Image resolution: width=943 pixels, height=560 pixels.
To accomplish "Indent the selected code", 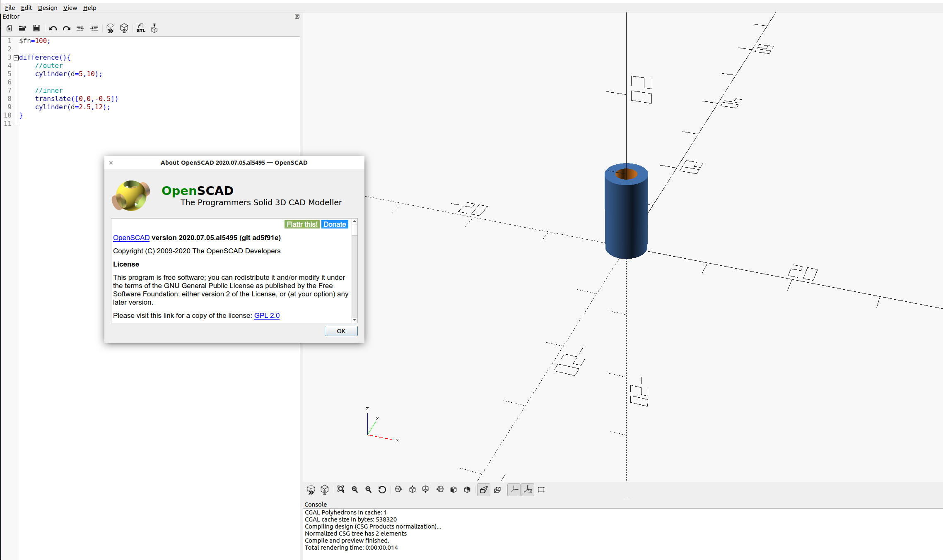I will [94, 28].
